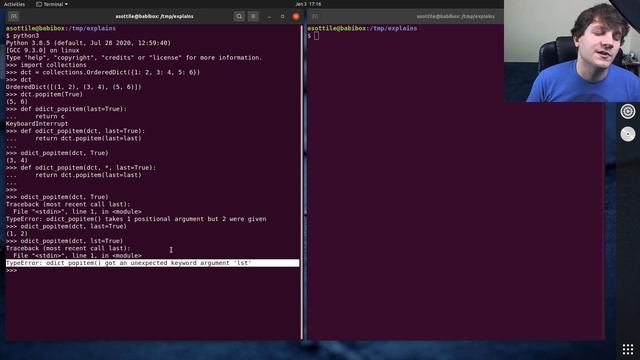The width and height of the screenshot is (640, 360).
Task: Minimize the left terminal window
Action: [269, 16]
